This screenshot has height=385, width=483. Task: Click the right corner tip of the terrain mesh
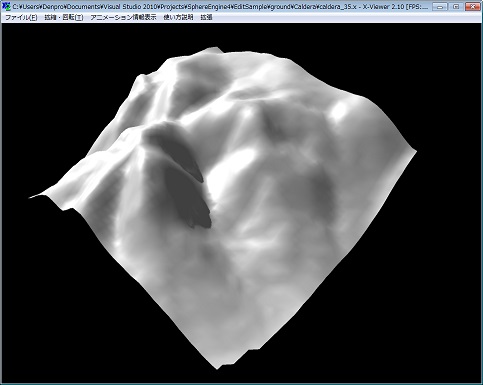coord(413,152)
